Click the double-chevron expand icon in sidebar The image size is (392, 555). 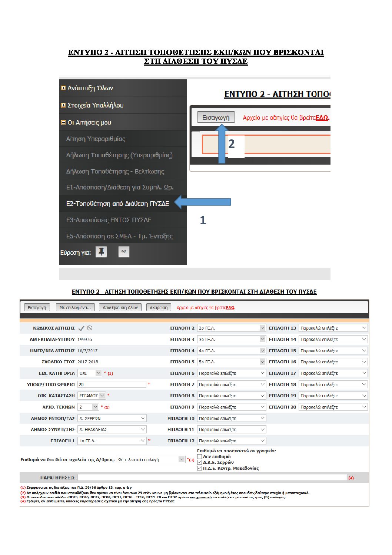pyautogui.click(x=124, y=252)
